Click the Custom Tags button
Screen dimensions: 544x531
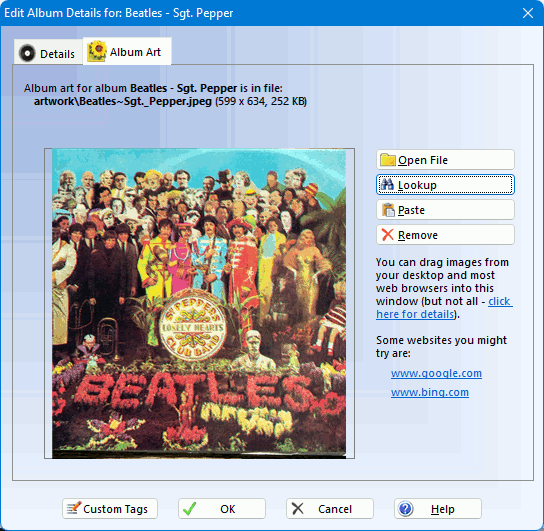110,509
